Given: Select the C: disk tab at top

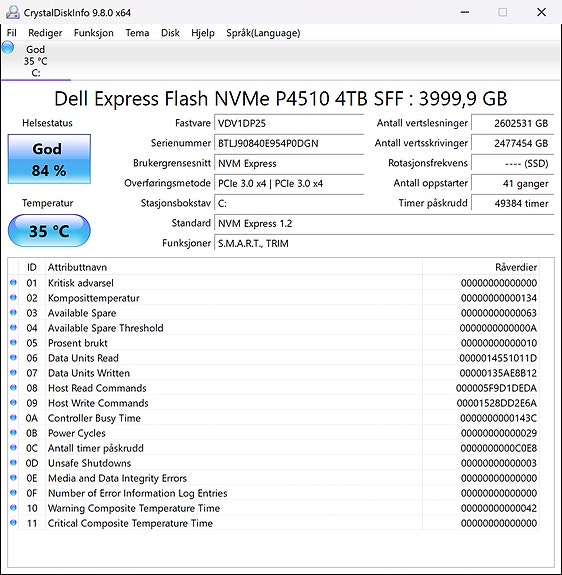Looking at the screenshot, I should pos(36,61).
